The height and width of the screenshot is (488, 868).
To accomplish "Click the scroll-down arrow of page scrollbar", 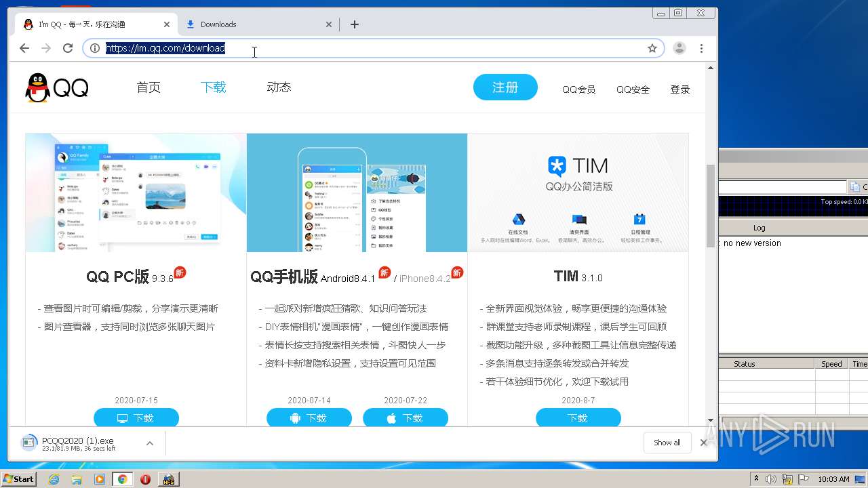I will click(x=711, y=420).
